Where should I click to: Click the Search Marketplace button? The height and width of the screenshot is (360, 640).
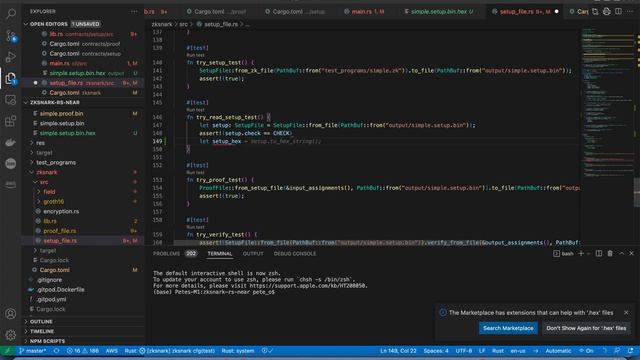pos(508,328)
